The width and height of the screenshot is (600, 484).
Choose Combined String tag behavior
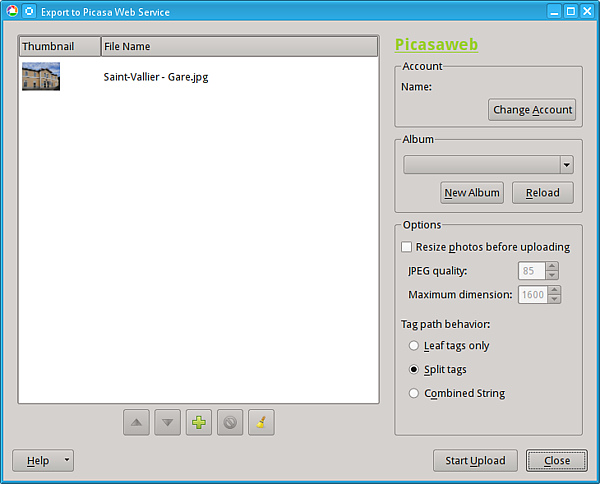(x=414, y=394)
